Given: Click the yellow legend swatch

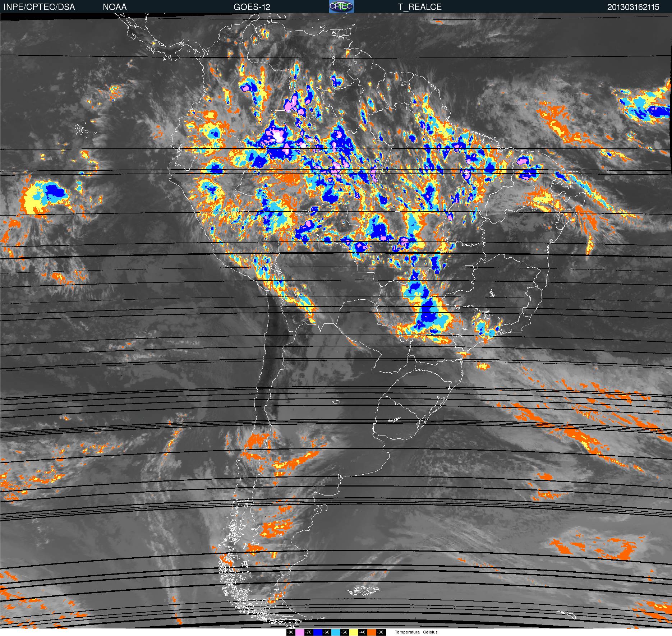Looking at the screenshot, I should click(354, 632).
